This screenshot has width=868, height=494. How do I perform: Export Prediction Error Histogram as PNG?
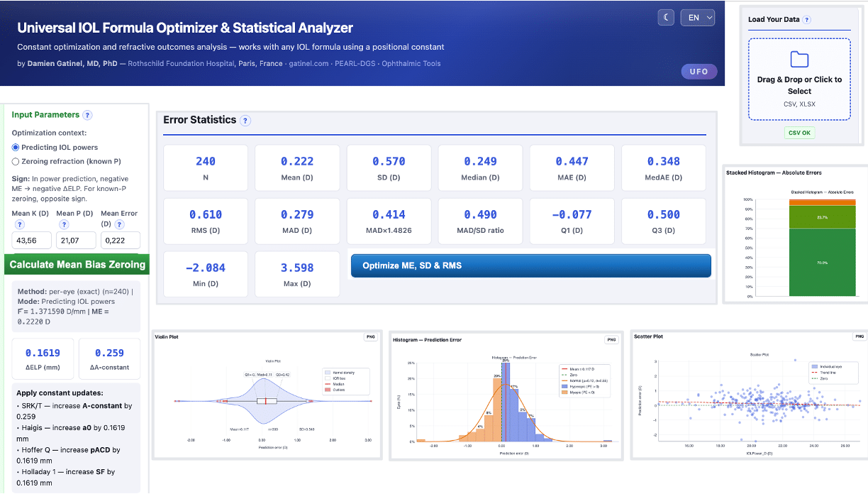[611, 340]
